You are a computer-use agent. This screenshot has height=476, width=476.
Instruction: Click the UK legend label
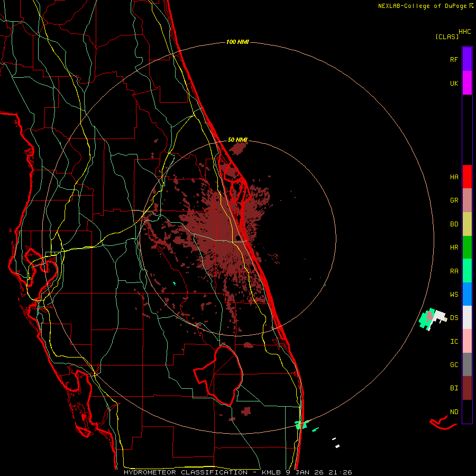454,83
